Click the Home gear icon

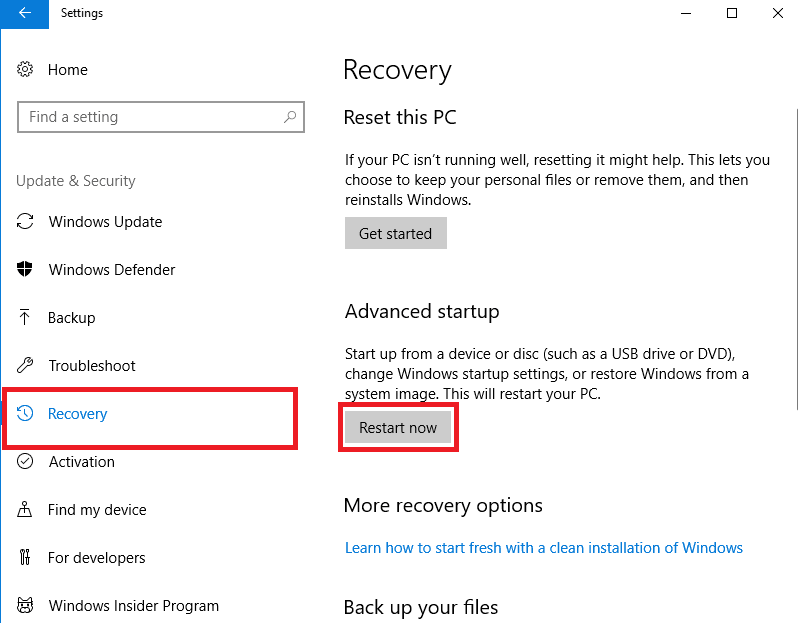tap(25, 69)
